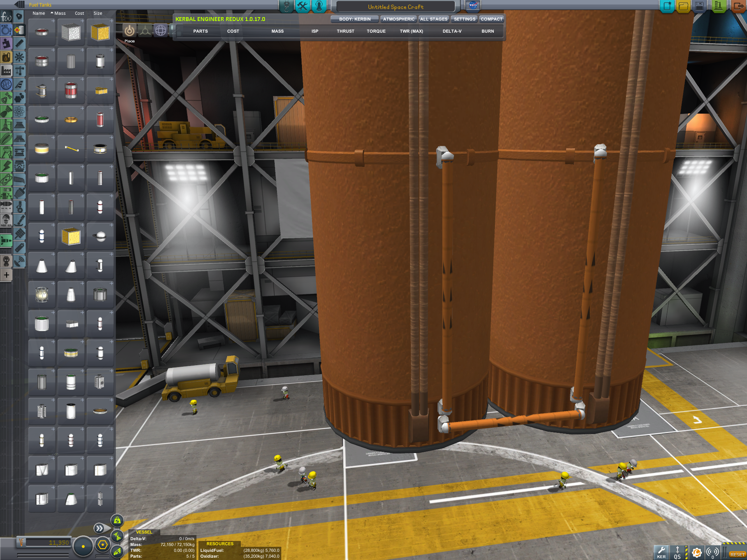This screenshot has height=560, width=747.
Task: Edit the Untitled Space Craft name field
Action: (396, 7)
